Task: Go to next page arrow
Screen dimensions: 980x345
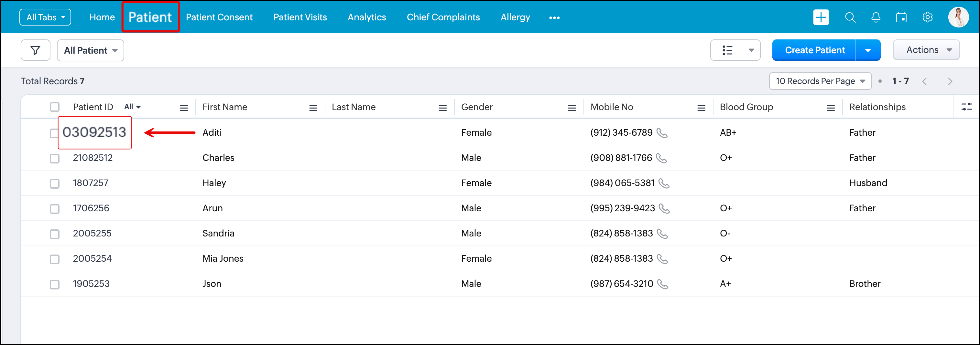Action: (x=950, y=81)
